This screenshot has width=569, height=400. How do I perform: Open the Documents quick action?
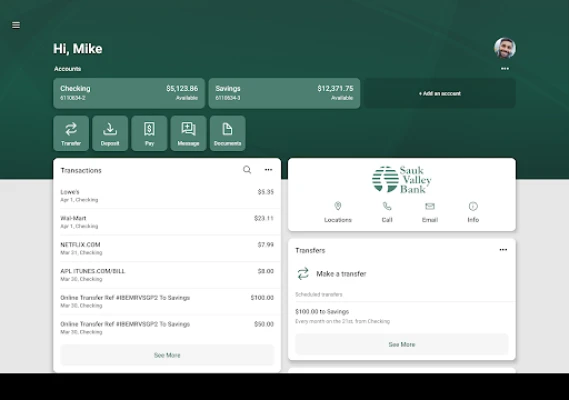click(228, 133)
